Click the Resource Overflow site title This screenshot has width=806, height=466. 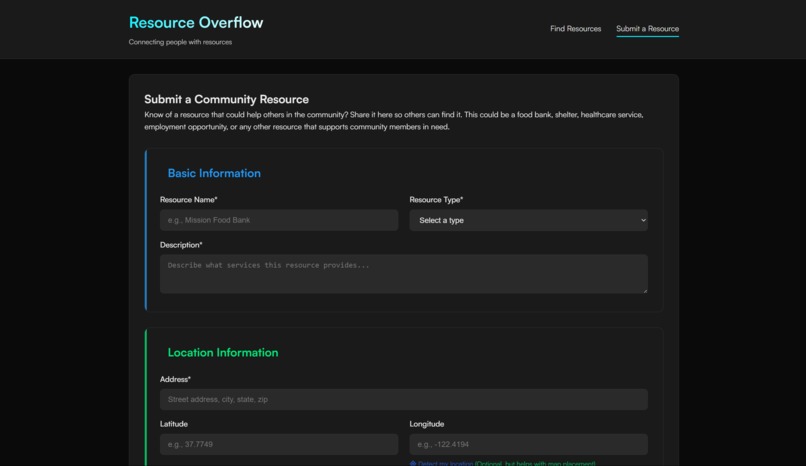click(x=196, y=23)
